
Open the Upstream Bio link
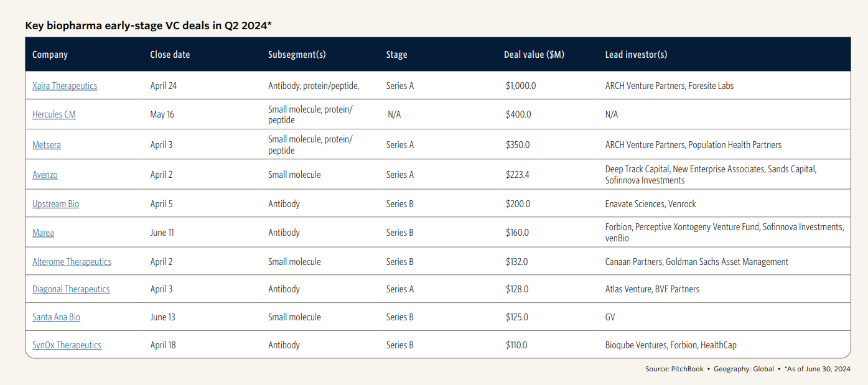pos(56,204)
